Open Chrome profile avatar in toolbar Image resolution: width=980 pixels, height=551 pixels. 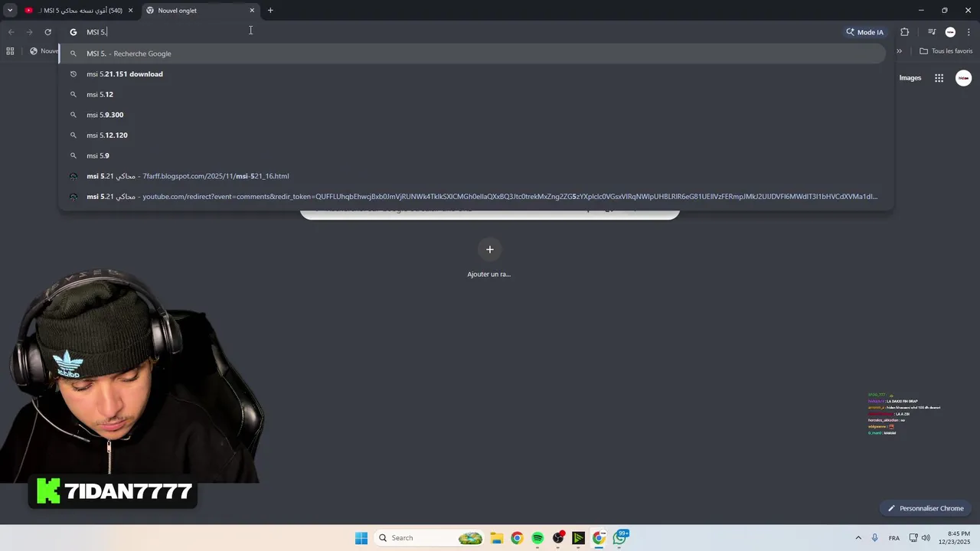[950, 32]
